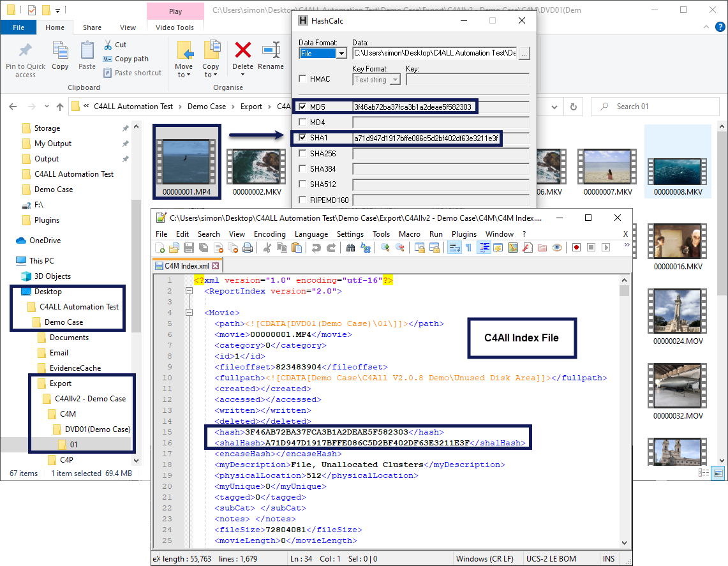Switch Explorer to large thumbnails view button
Image resolution: width=728 pixels, height=566 pixels.
tap(718, 473)
